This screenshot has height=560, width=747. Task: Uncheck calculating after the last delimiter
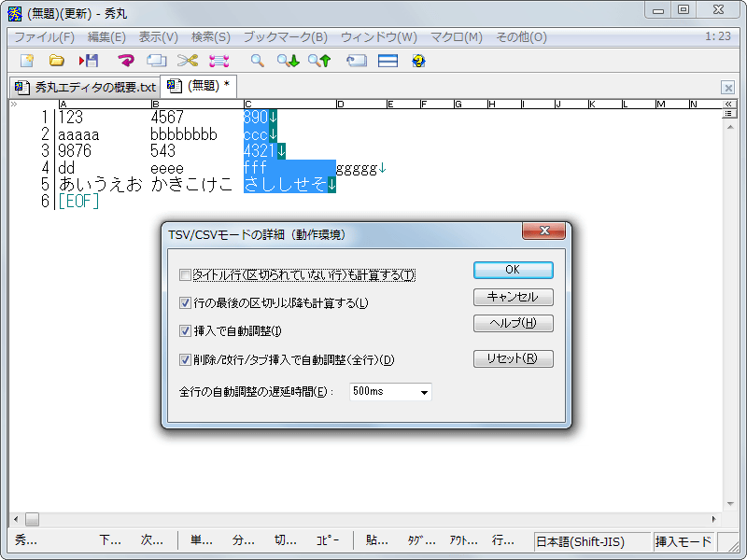click(185, 302)
